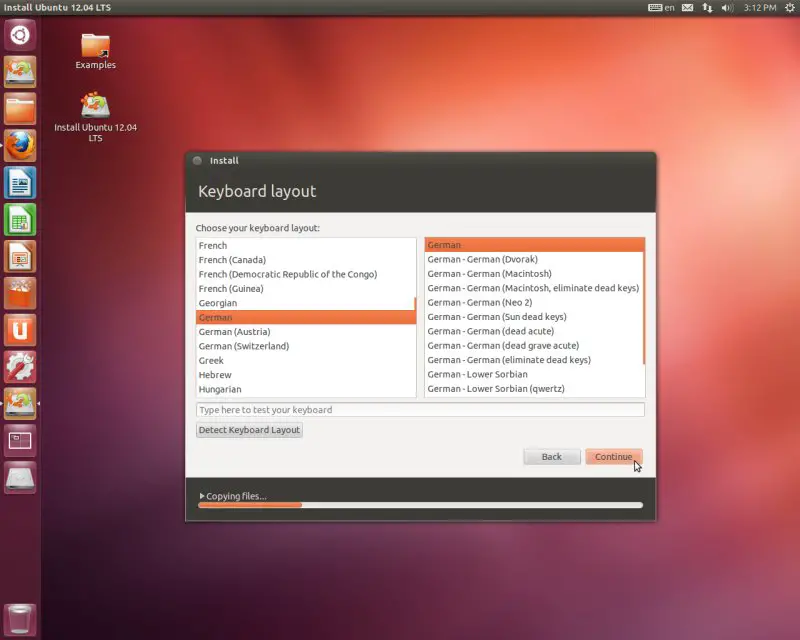
Task: Open LibreOffice Impress from the launcher
Action: (x=20, y=256)
